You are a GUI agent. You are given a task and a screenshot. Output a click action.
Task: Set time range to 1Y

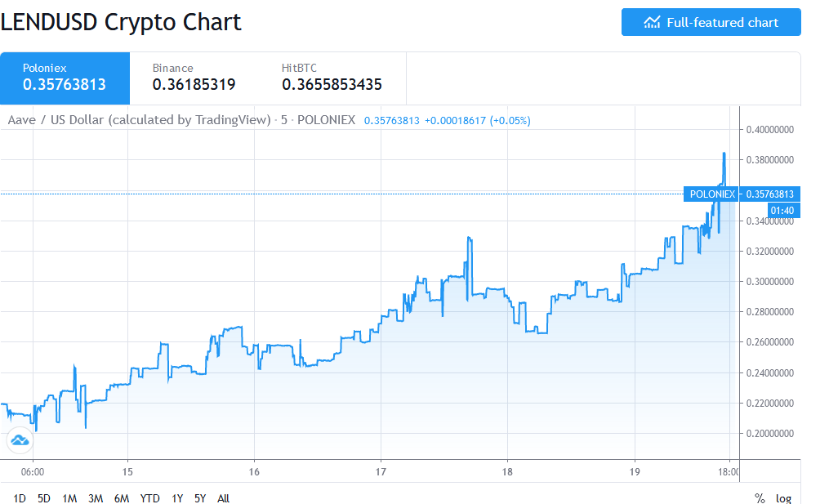(177, 498)
